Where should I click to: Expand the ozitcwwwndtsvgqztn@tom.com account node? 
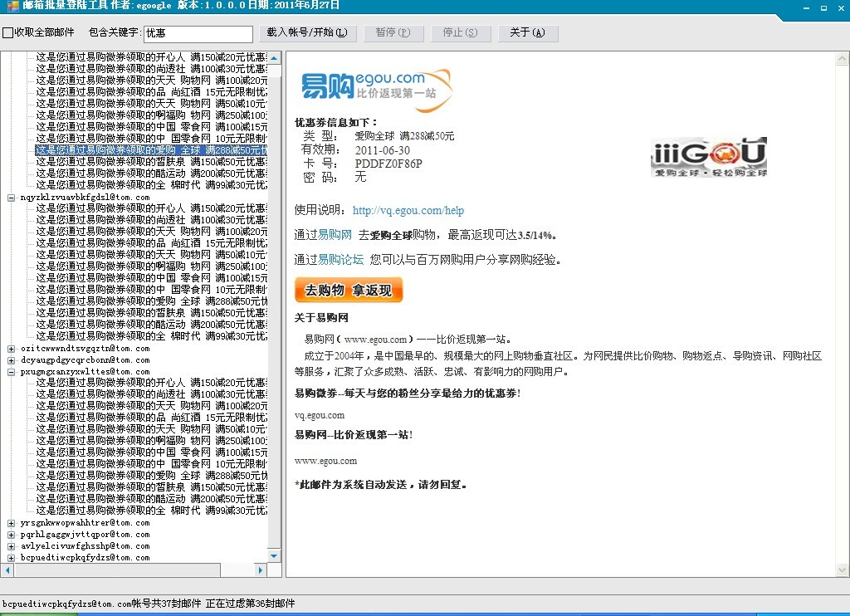[x=11, y=349]
